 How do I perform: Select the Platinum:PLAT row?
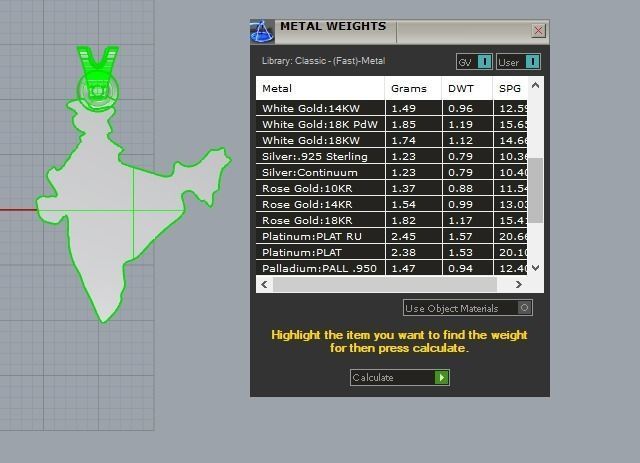click(391, 252)
